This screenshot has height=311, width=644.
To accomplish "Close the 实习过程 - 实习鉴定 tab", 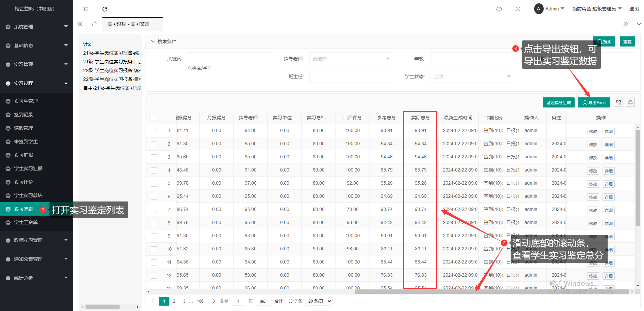I will (157, 24).
